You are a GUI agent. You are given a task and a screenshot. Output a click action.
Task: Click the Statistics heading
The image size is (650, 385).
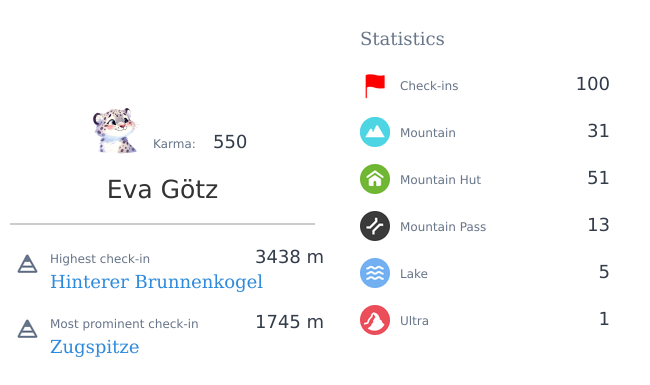point(402,39)
